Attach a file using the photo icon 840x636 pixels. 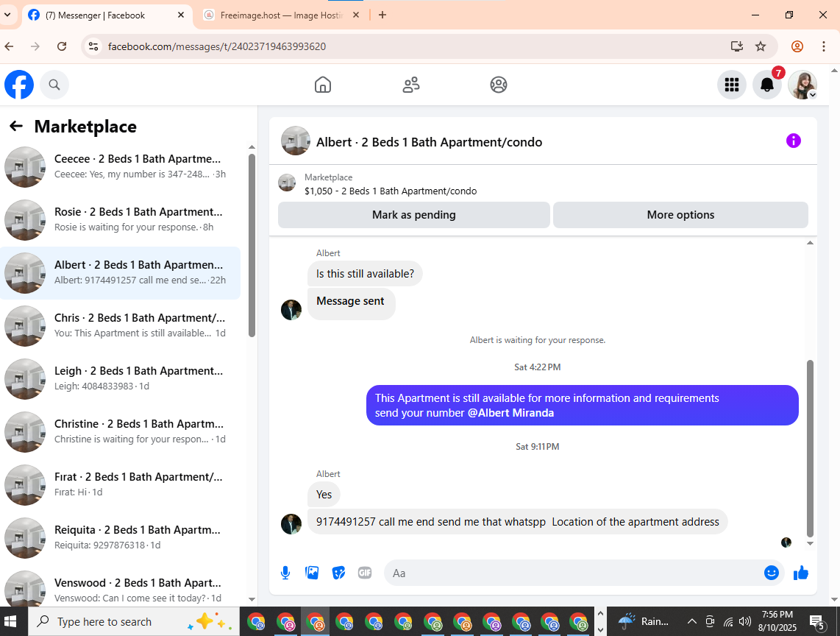312,573
